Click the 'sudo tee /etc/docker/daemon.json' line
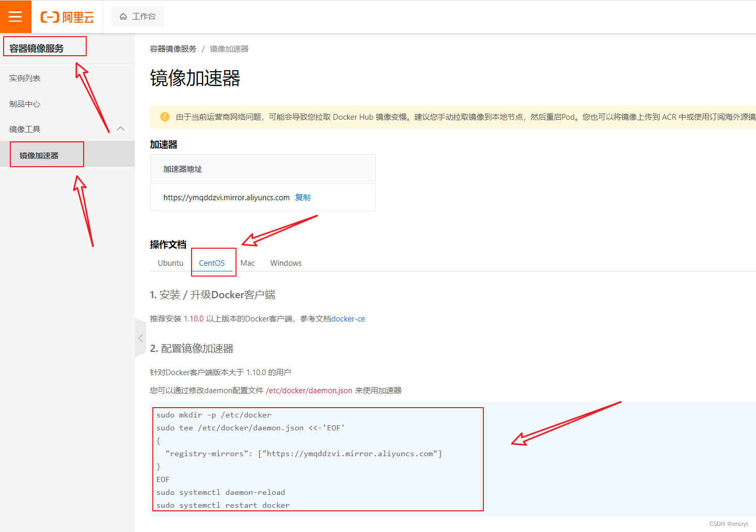The width and height of the screenshot is (756, 532). click(250, 428)
